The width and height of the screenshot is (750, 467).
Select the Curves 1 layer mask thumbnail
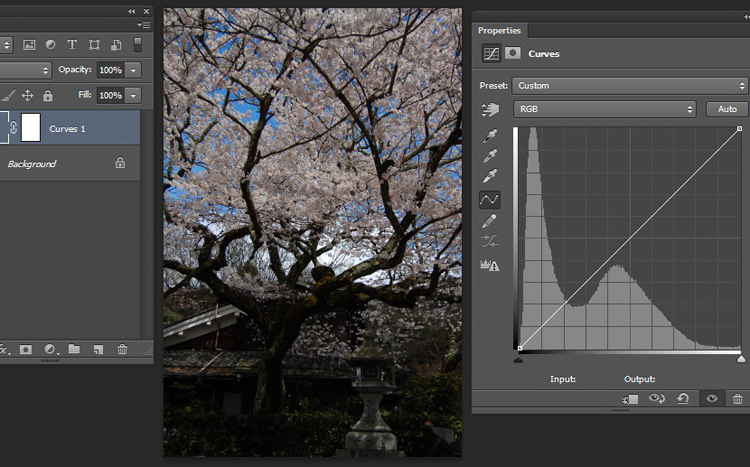tap(31, 127)
